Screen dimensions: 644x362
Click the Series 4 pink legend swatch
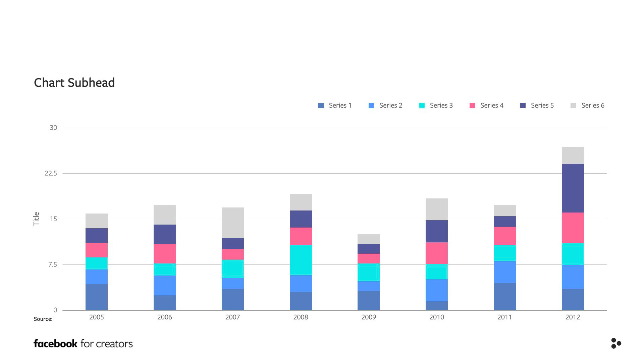[472, 106]
